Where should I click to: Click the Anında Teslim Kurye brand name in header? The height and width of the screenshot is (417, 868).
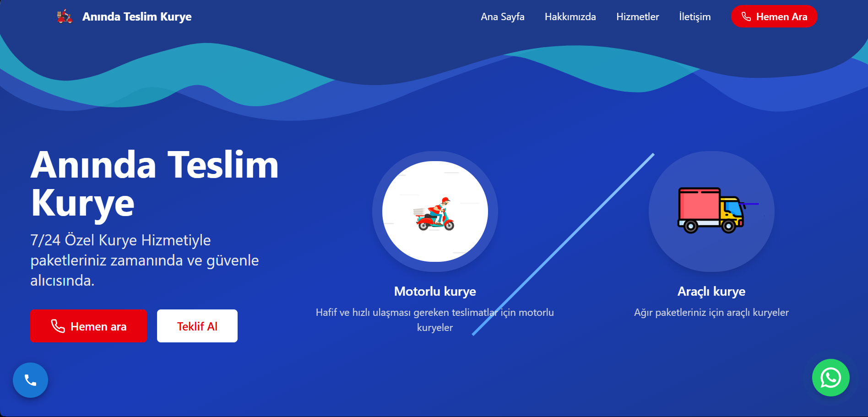(x=137, y=17)
